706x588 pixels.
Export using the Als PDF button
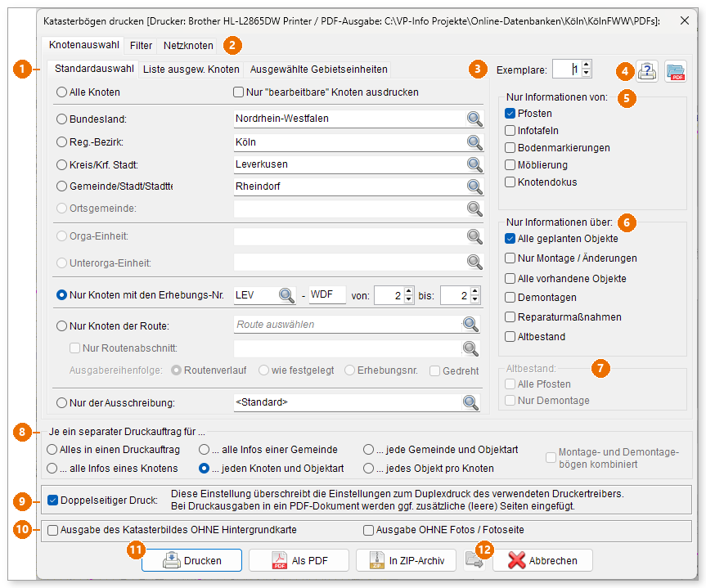[299, 560]
